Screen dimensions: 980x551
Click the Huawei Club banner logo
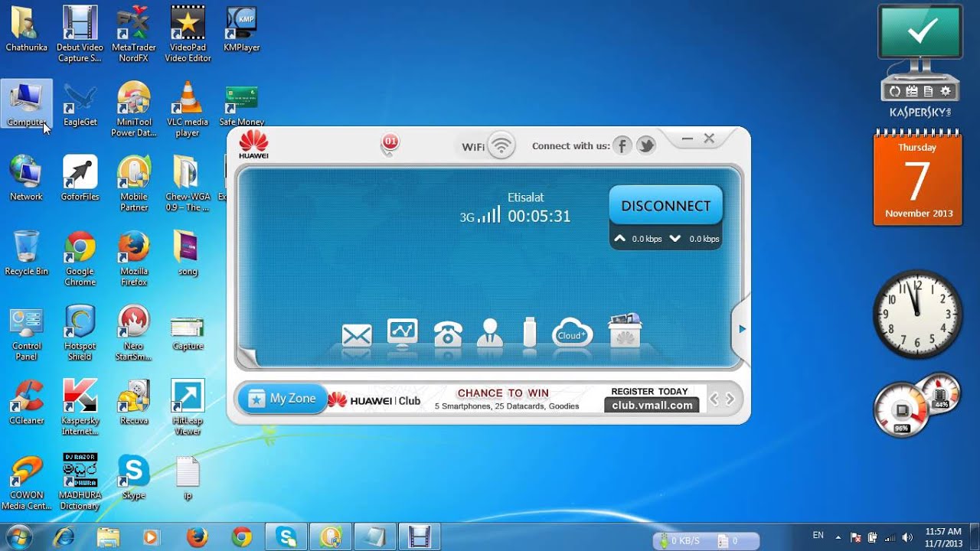coord(374,400)
